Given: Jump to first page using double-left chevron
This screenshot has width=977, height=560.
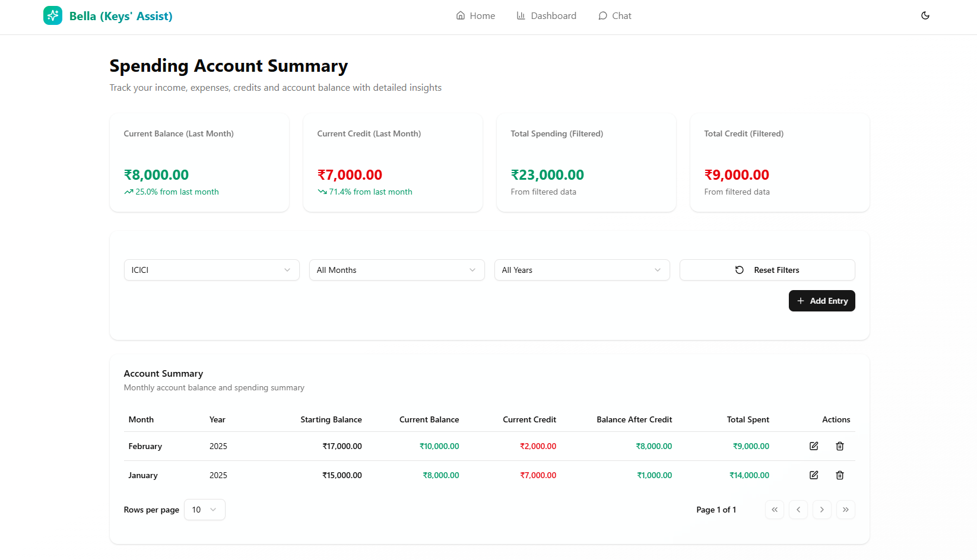Looking at the screenshot, I should click(775, 510).
